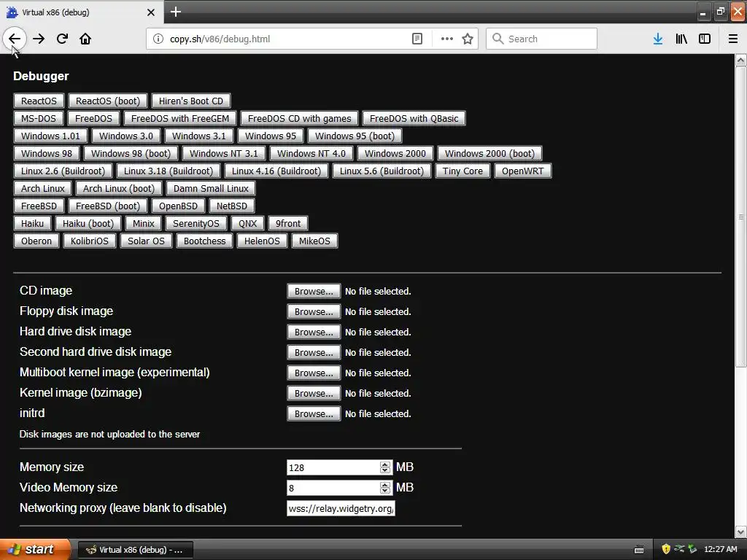Start Windows 98
The height and width of the screenshot is (560, 747).
click(x=46, y=154)
